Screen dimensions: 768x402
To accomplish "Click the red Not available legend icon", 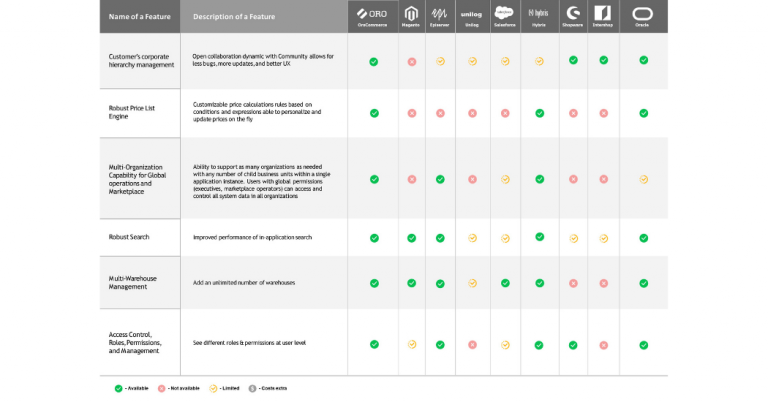I will point(162,387).
